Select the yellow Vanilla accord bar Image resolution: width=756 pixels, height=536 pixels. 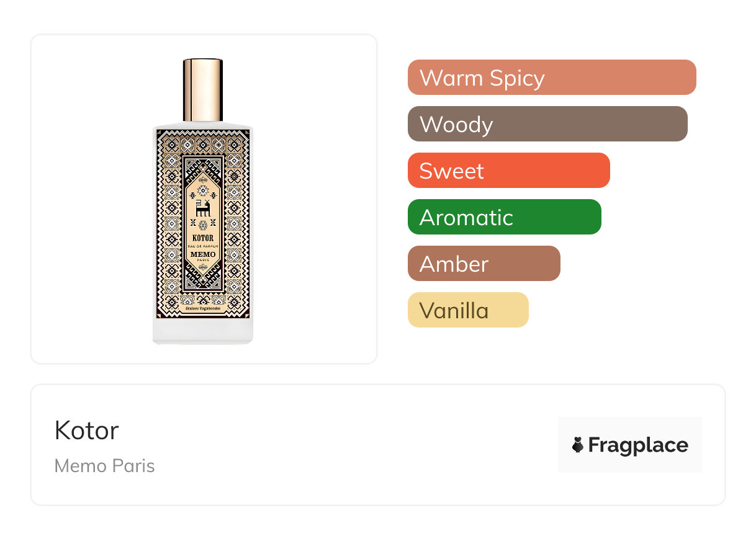tap(467, 310)
